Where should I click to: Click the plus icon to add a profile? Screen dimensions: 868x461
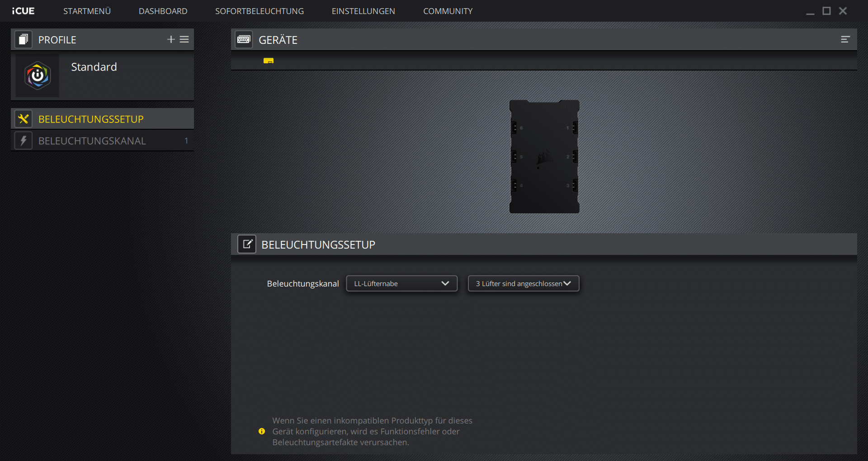click(171, 40)
